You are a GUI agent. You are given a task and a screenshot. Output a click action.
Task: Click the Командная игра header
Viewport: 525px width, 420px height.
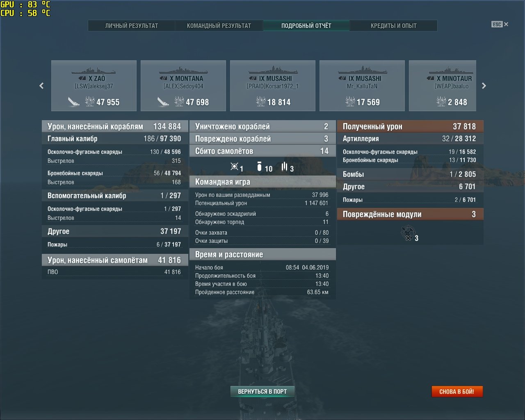click(x=262, y=182)
